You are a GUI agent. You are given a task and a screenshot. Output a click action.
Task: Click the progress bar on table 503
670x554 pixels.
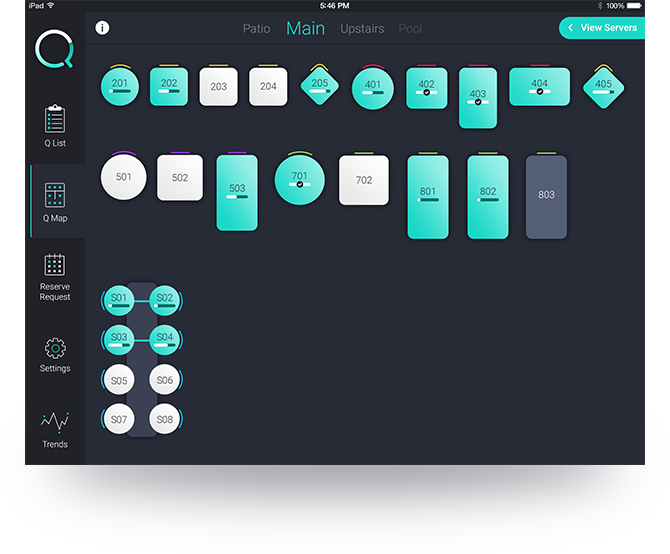pos(236,198)
